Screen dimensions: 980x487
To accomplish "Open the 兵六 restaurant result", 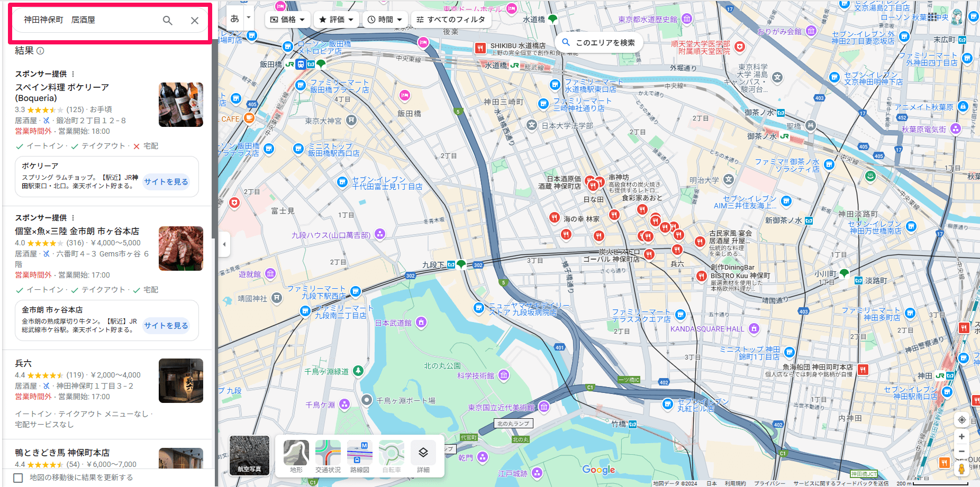I will coord(23,363).
